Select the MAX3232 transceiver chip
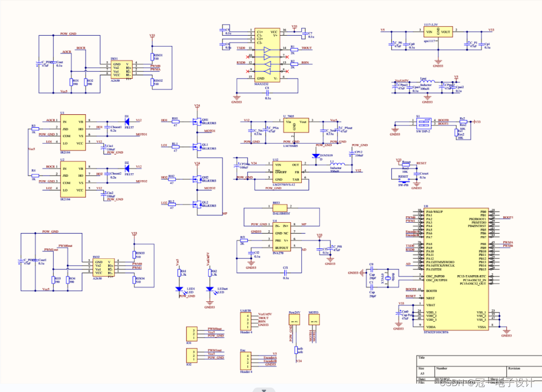Screen dimensions: 542x392 pos(267,55)
